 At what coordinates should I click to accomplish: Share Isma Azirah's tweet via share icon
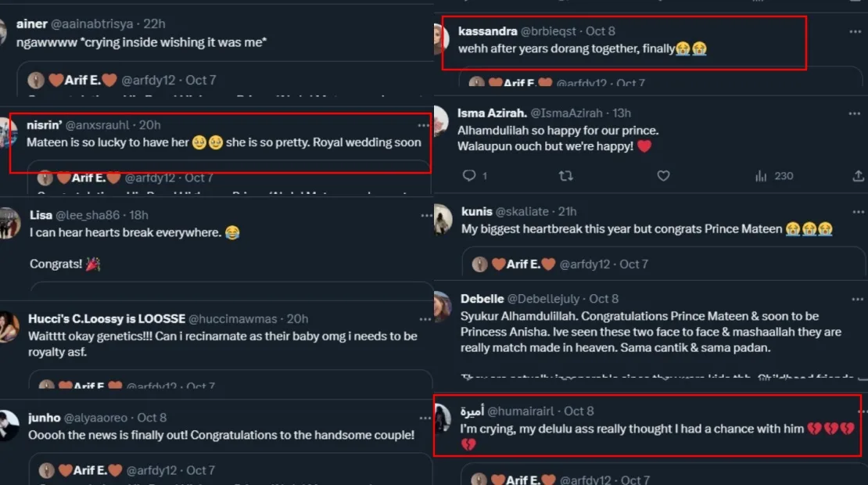tap(859, 176)
